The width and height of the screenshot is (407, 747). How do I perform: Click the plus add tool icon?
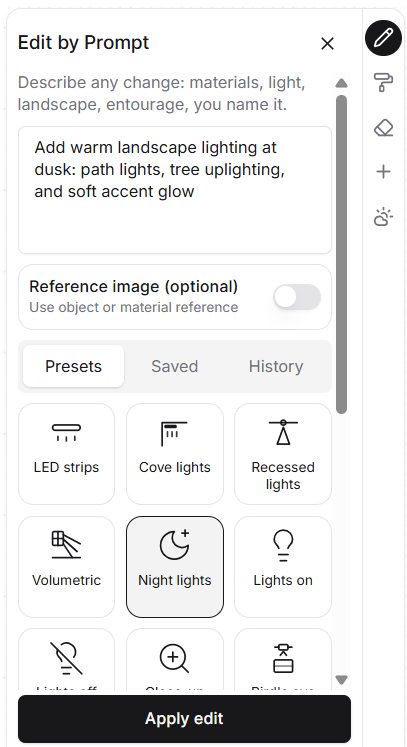click(384, 172)
